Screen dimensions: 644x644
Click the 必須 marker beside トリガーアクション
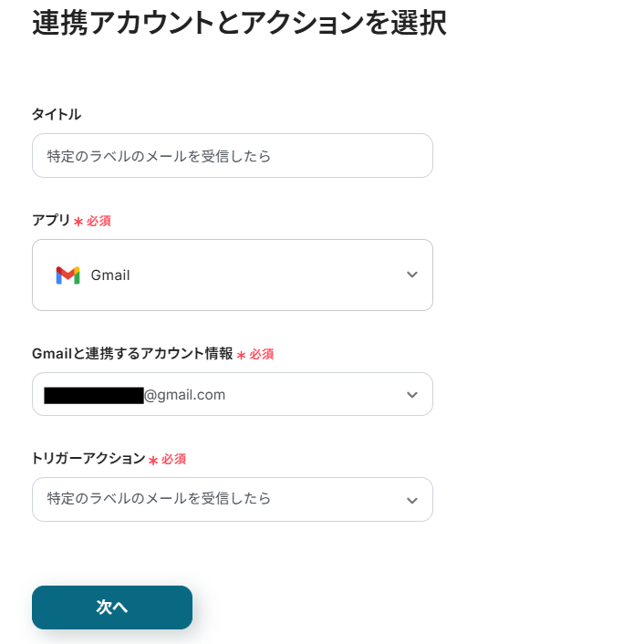(173, 460)
